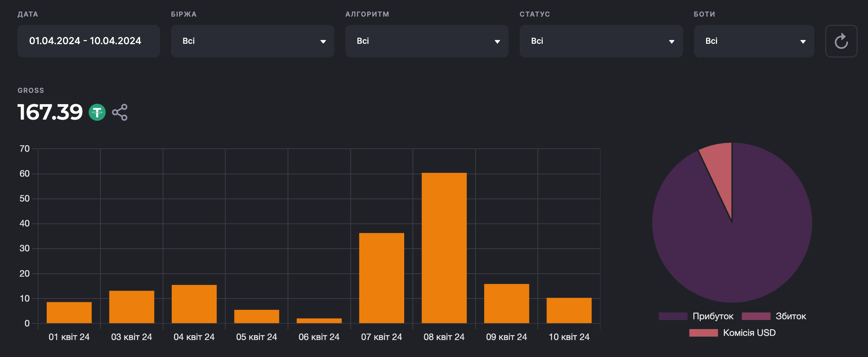Click the GROSS label

pyautogui.click(x=31, y=91)
